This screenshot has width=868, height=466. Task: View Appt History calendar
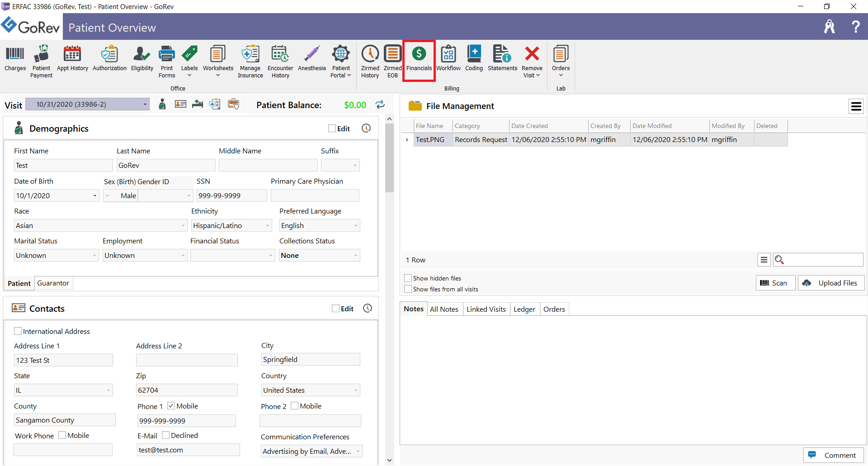pos(72,59)
